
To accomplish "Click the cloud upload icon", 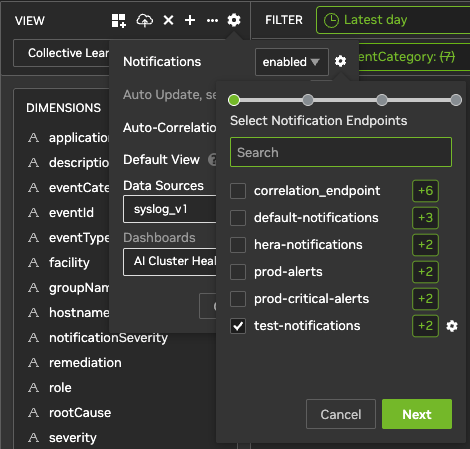I will pos(145,21).
